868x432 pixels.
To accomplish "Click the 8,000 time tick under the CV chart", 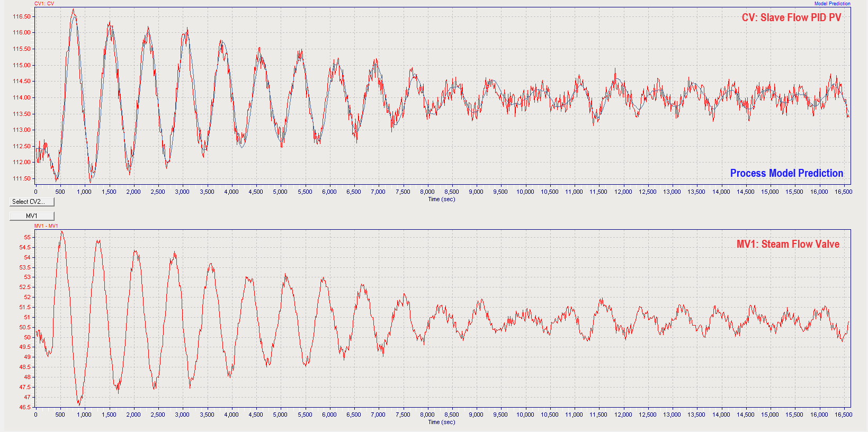I will (427, 192).
